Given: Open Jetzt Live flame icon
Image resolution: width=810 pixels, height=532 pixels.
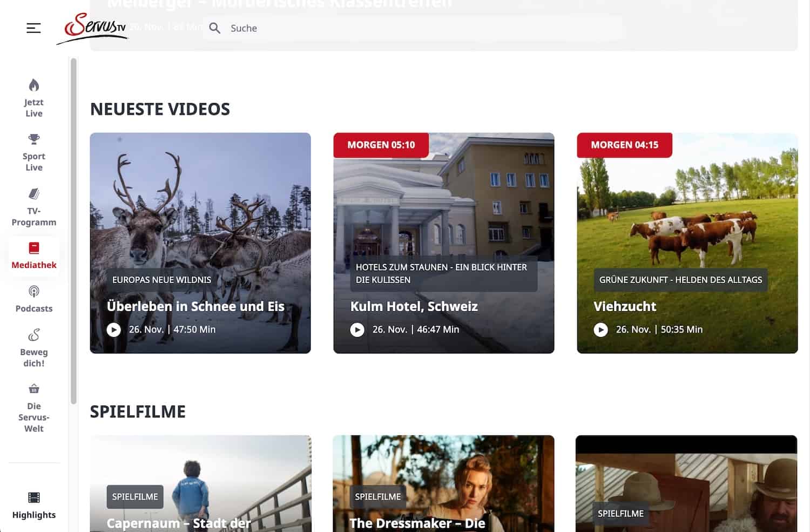Looking at the screenshot, I should click(x=34, y=85).
